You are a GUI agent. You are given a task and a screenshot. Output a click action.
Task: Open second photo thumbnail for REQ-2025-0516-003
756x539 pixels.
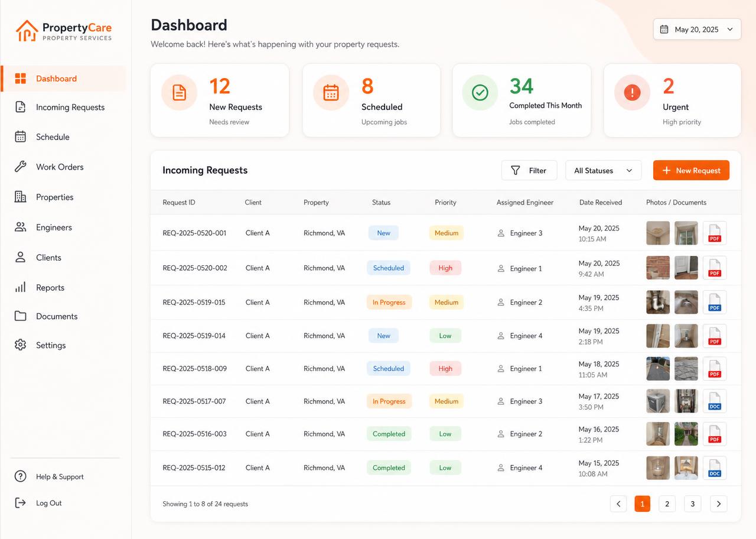[x=686, y=434]
